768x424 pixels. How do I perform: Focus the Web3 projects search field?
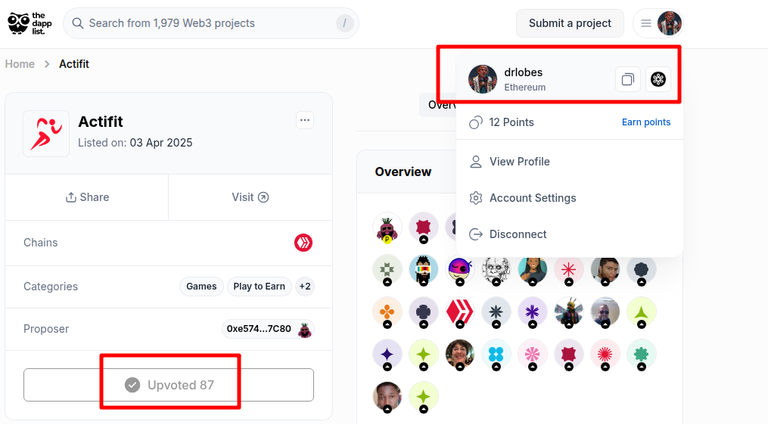point(211,23)
